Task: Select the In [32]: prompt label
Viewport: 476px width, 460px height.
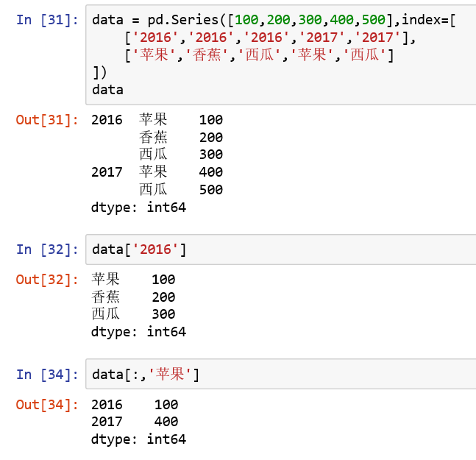Action: (47, 250)
